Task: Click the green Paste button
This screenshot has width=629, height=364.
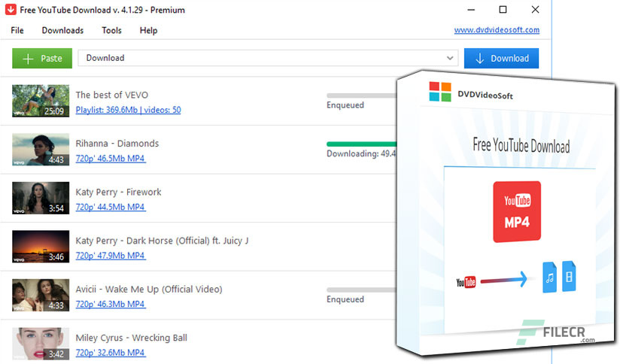Action: 42,59
